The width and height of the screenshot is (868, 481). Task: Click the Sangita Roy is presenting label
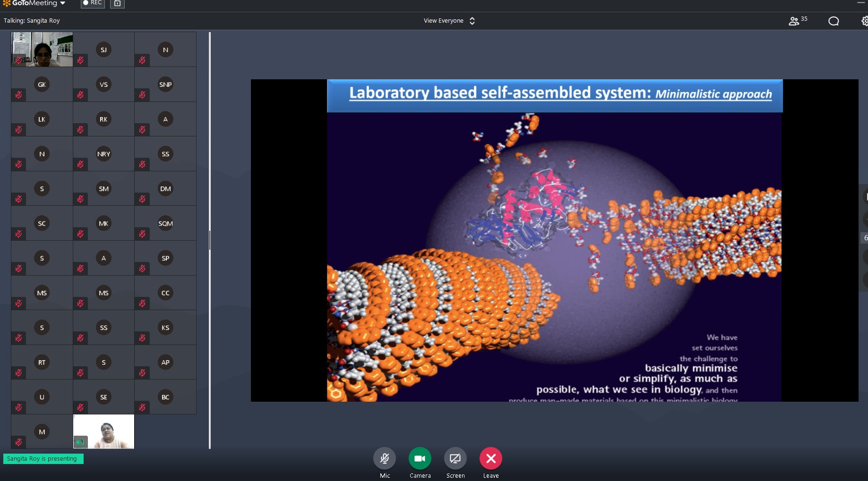[x=43, y=459]
